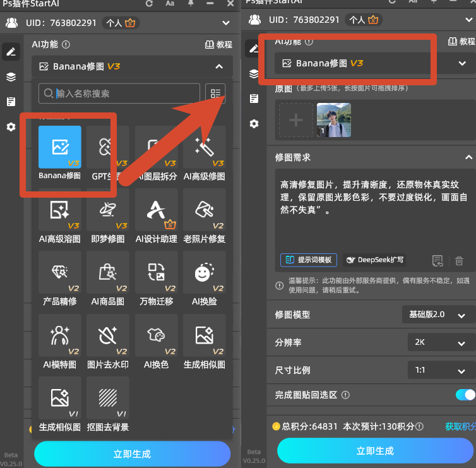Click info icon beside 完成图贴回选区
Image resolution: width=476 pixels, height=468 pixels.
[x=345, y=395]
